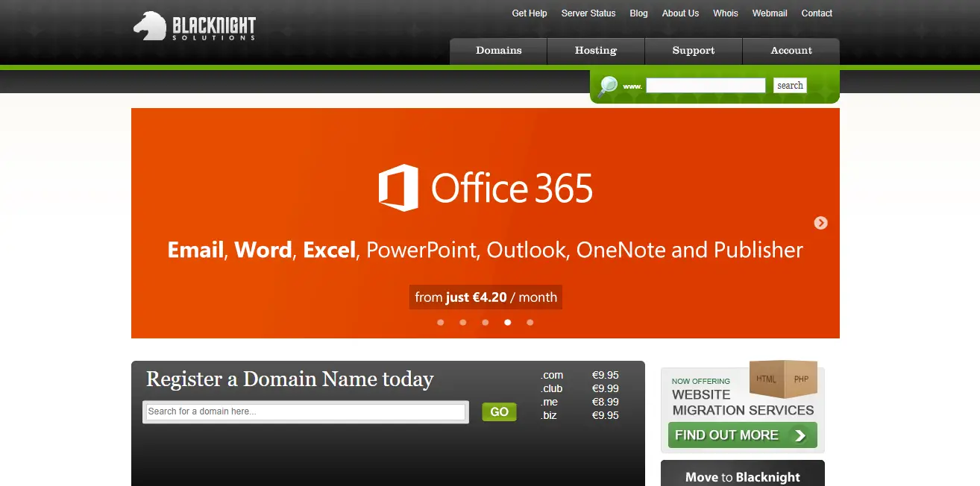Click the 'Register a Domain Name today' heading
980x486 pixels.
pos(290,379)
